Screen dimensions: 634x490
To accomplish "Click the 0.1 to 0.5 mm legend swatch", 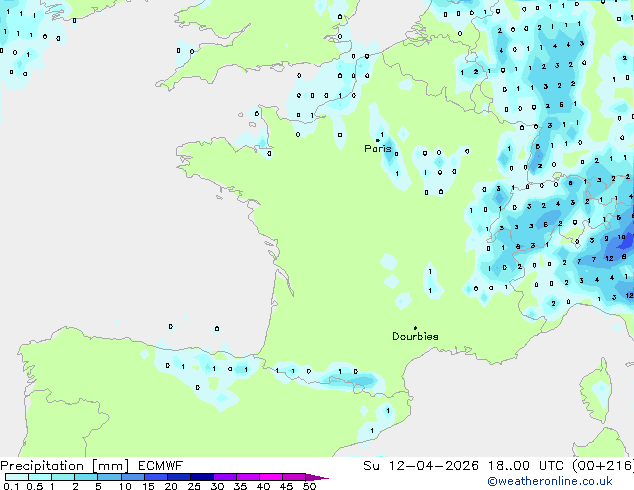I will (17, 477).
